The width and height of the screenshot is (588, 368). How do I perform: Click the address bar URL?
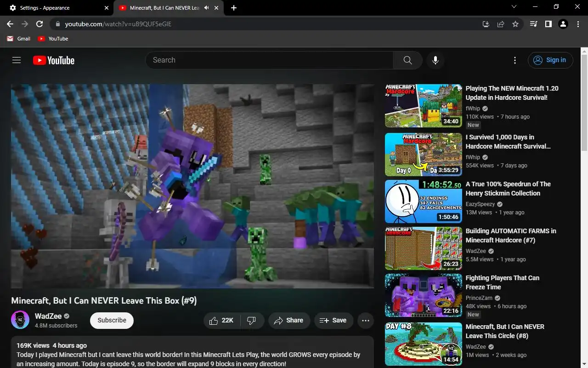[118, 24]
